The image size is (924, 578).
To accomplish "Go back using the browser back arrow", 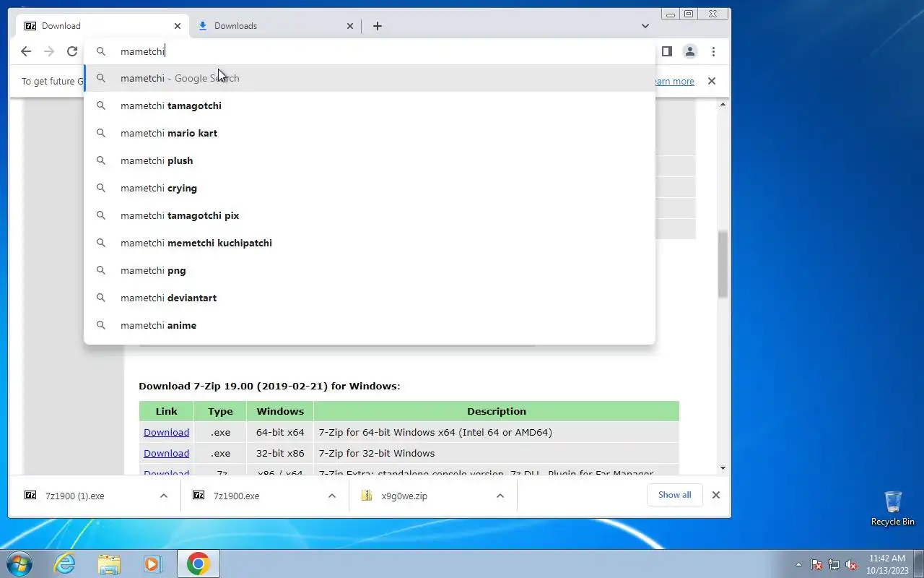I will [26, 51].
